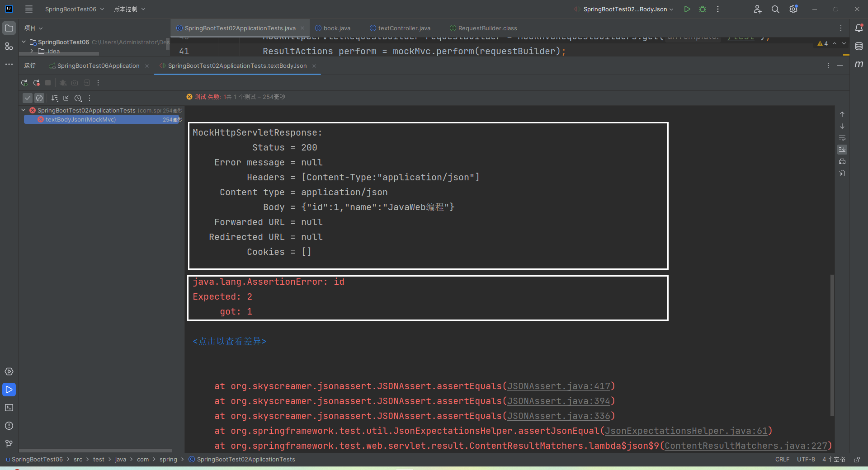Open 版本控制 version control dropdown
Screen dimensions: 868x470
[x=130, y=9]
